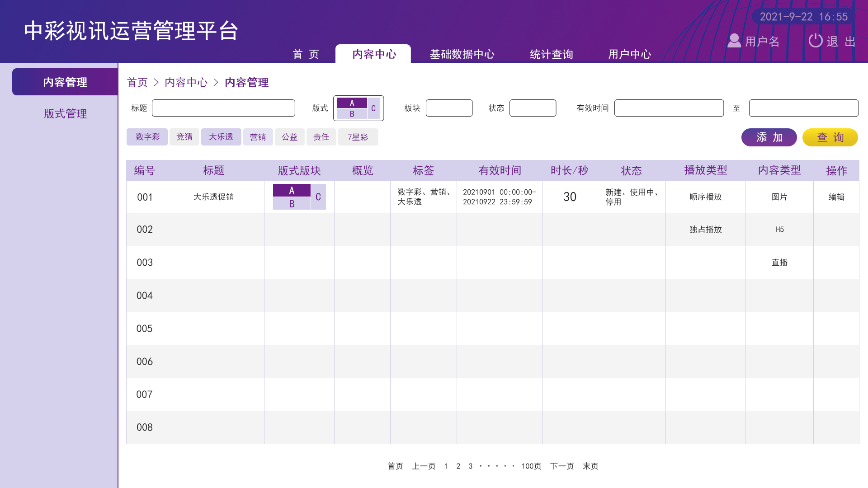
Task: Go to 下一页 in pagination
Action: pos(562,466)
